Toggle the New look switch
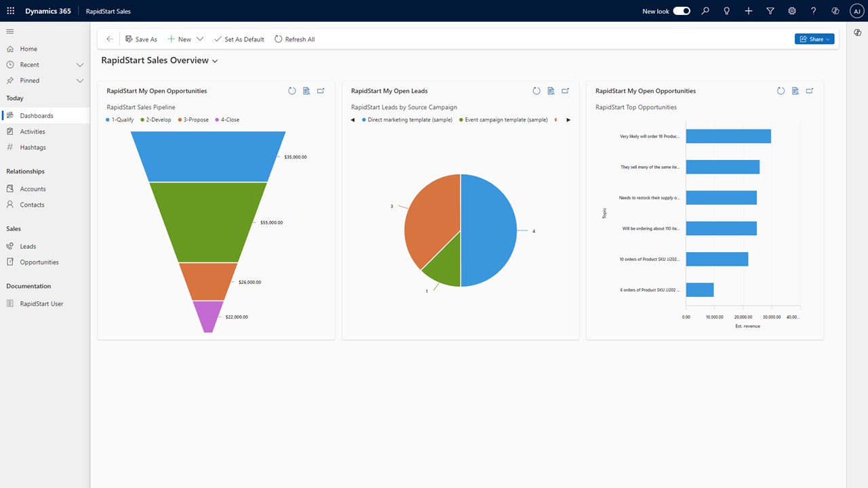 pos(682,11)
